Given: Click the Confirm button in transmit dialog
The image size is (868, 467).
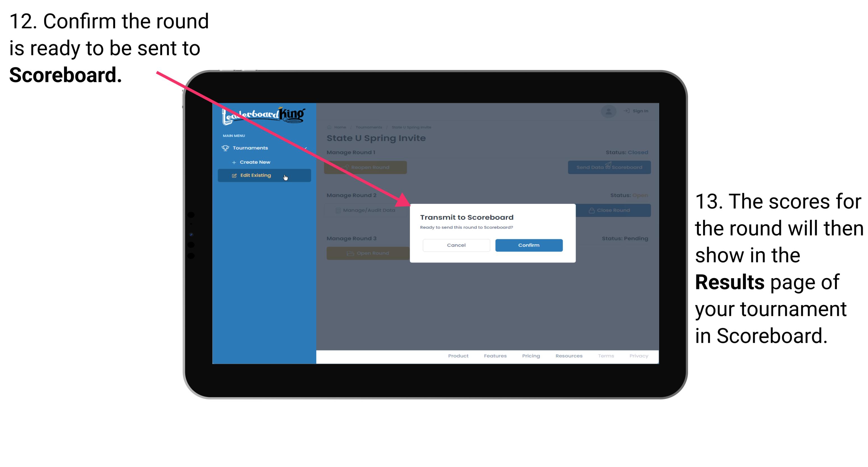Looking at the screenshot, I should tap(527, 244).
